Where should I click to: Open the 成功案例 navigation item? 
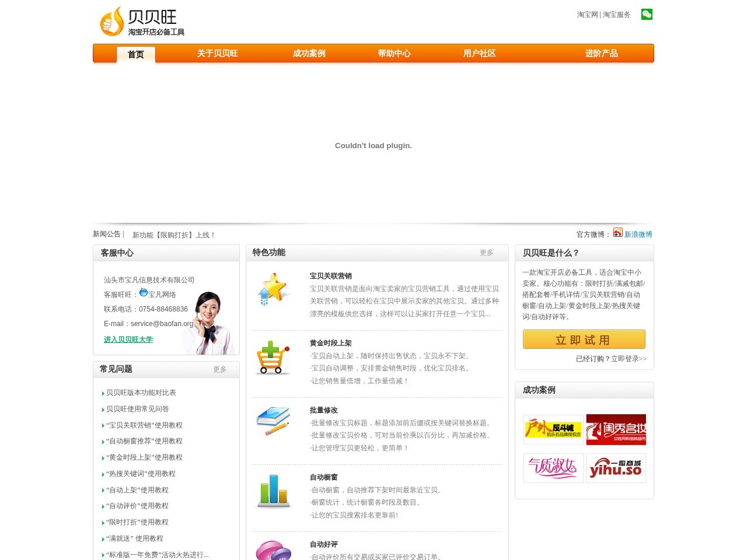click(x=309, y=53)
